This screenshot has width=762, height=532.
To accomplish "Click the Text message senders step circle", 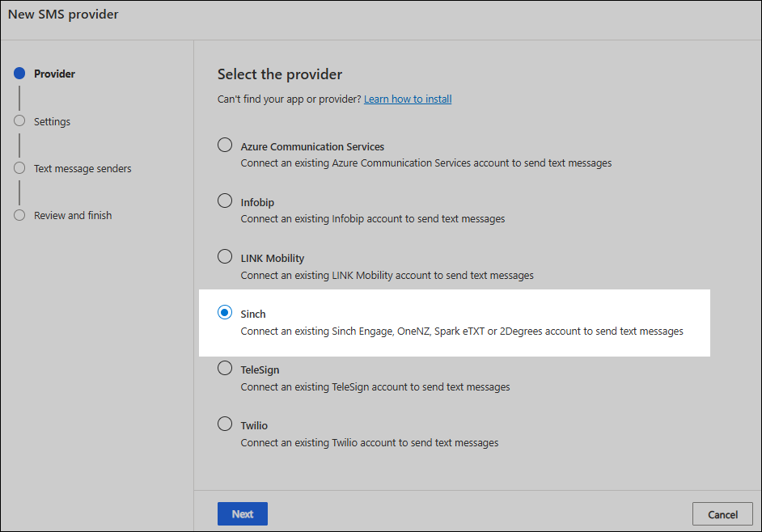I will [19, 168].
